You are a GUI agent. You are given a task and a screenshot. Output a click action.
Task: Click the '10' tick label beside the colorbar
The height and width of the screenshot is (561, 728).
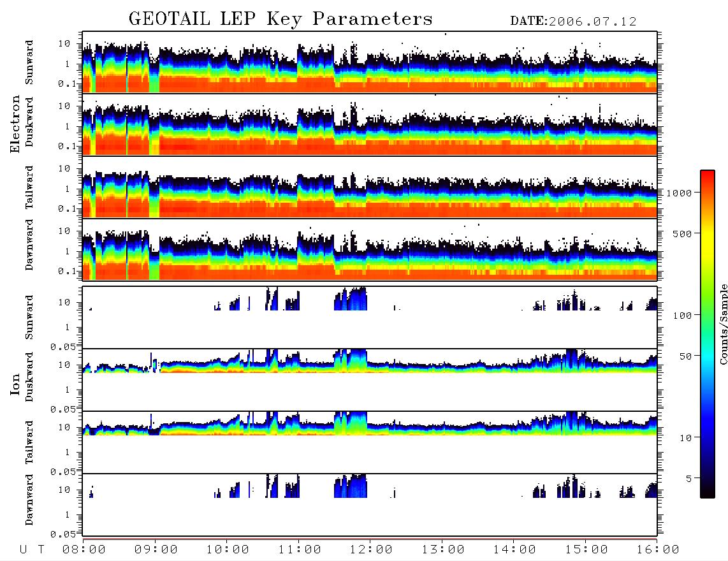pos(685,437)
